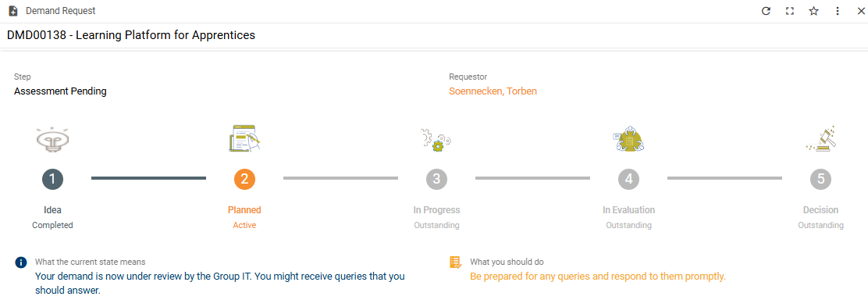The height and width of the screenshot is (307, 868).
Task: Select the active step 2 circle
Action: click(244, 178)
